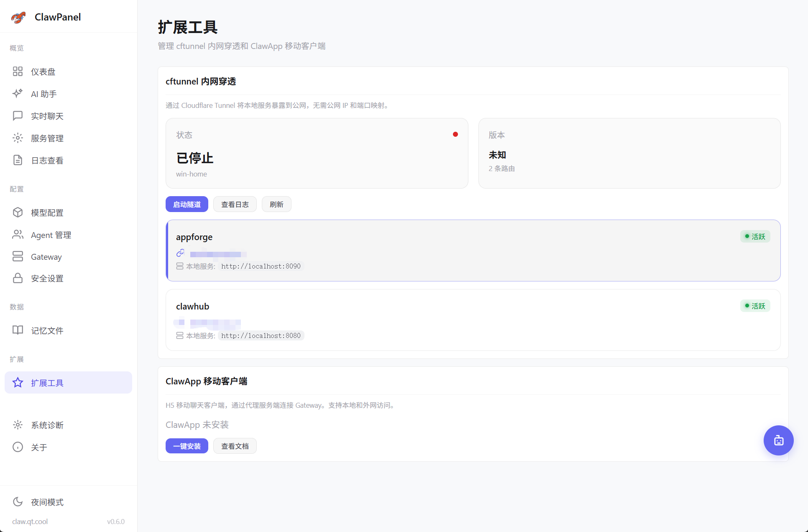The image size is (808, 532).
Task: Open the claw.qt.cool link
Action: [30, 522]
